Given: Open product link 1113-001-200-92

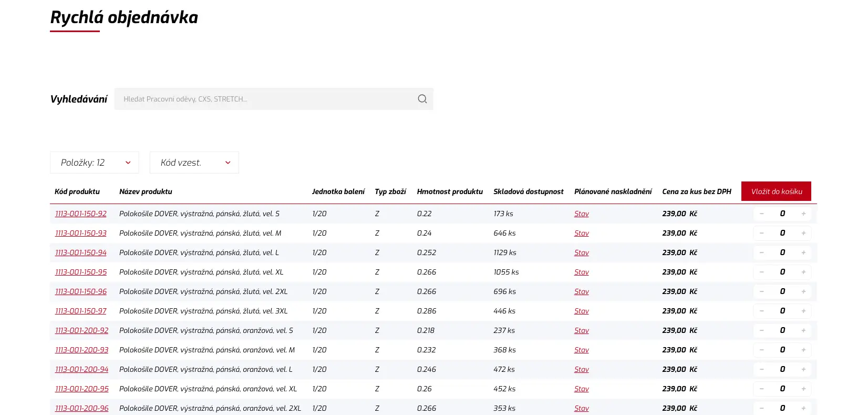Looking at the screenshot, I should [x=82, y=330].
